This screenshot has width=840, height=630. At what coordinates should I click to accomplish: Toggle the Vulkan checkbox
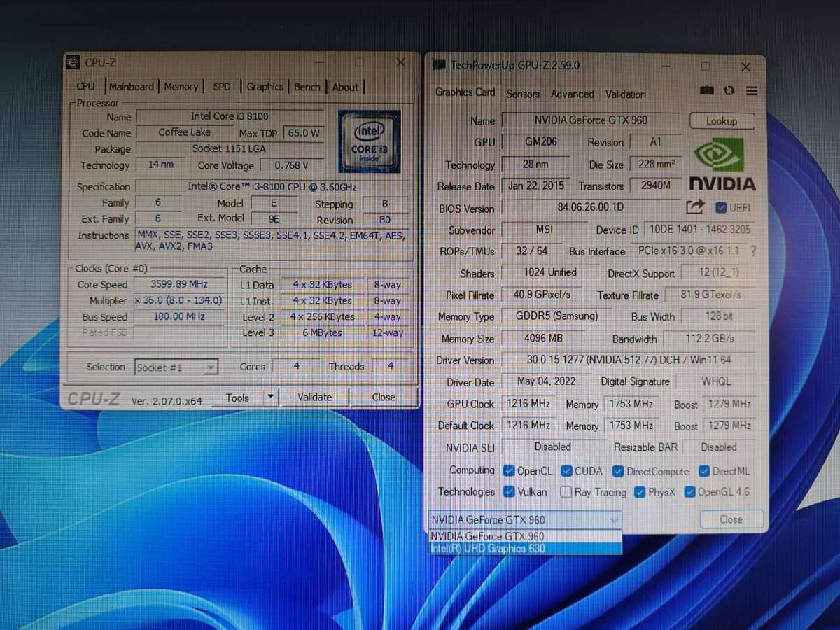(x=509, y=492)
